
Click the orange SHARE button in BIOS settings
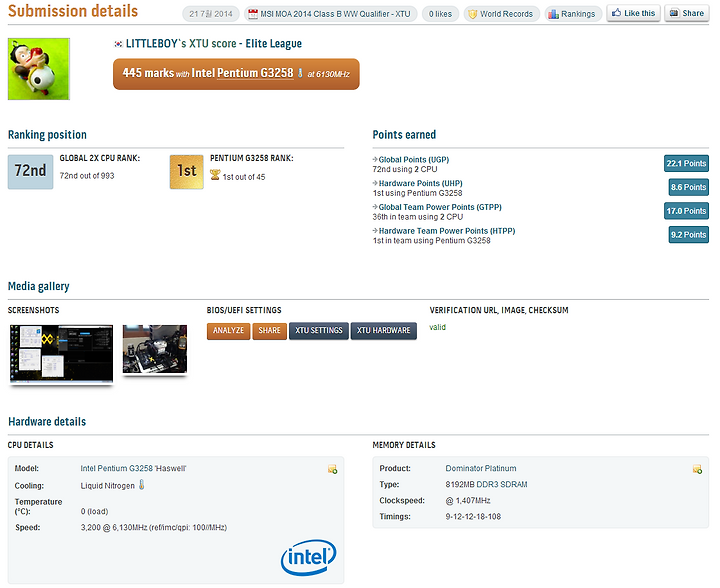(x=269, y=330)
